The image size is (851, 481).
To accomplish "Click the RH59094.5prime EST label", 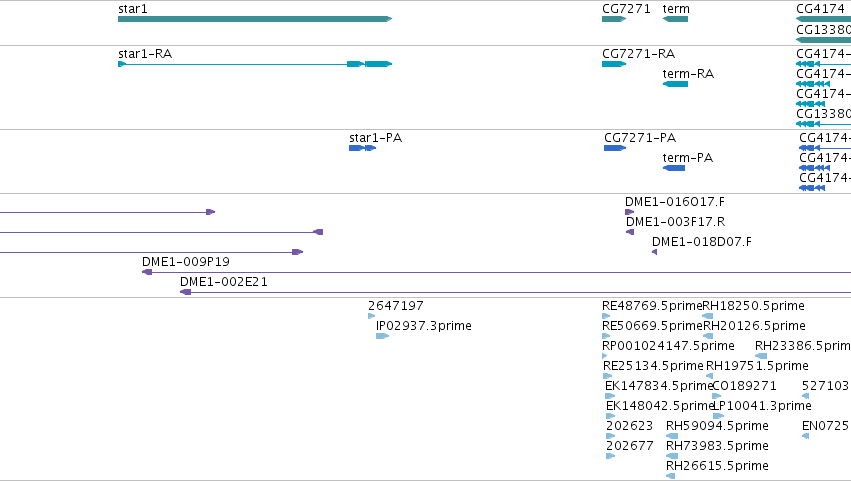I will pos(717,427).
